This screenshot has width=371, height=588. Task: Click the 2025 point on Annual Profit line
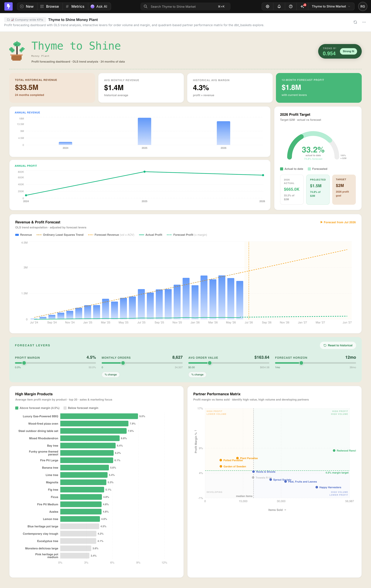[x=144, y=172]
